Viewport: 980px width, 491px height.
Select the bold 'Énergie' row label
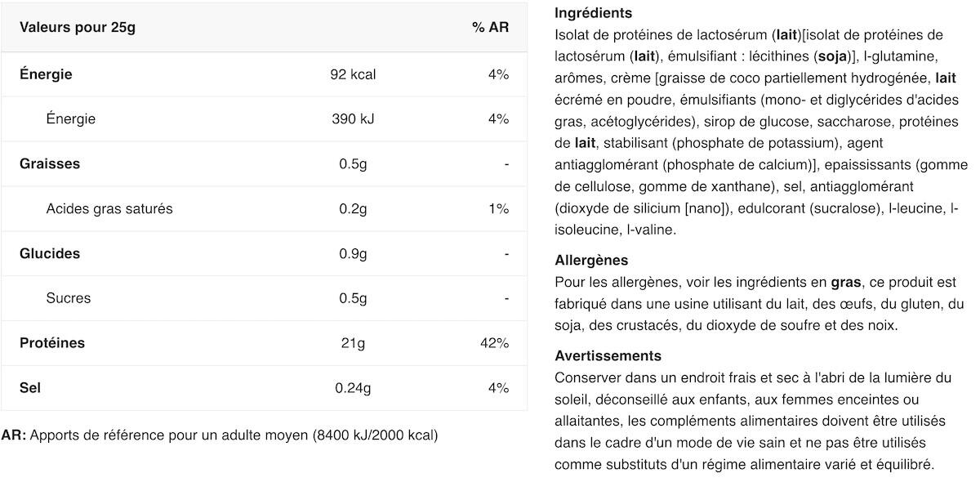point(46,74)
